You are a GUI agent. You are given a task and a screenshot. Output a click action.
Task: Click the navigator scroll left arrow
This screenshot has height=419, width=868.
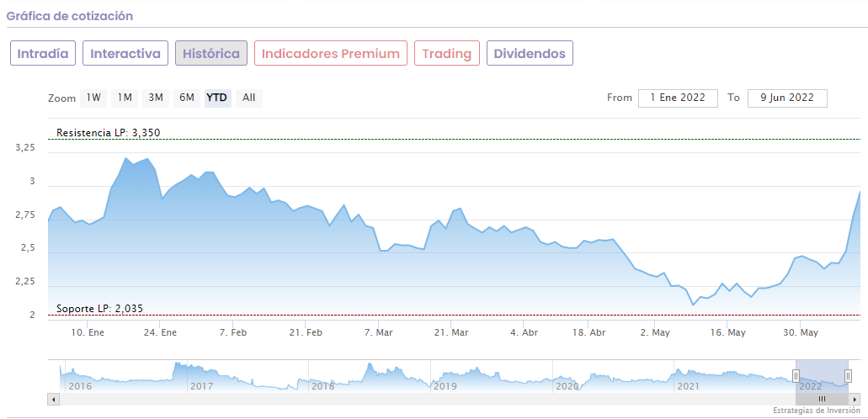[54, 399]
